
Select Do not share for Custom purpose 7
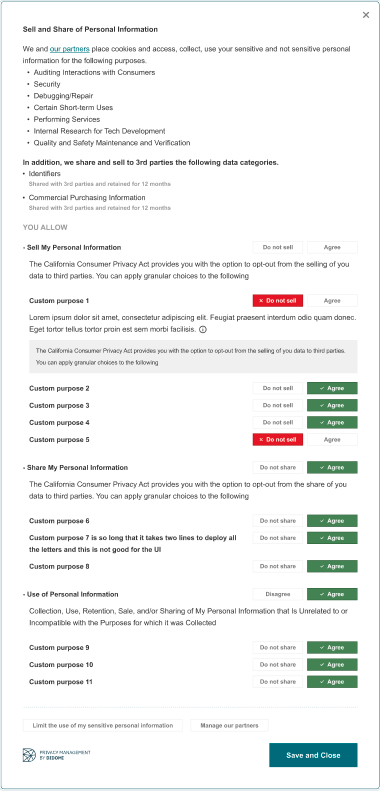coord(278,538)
